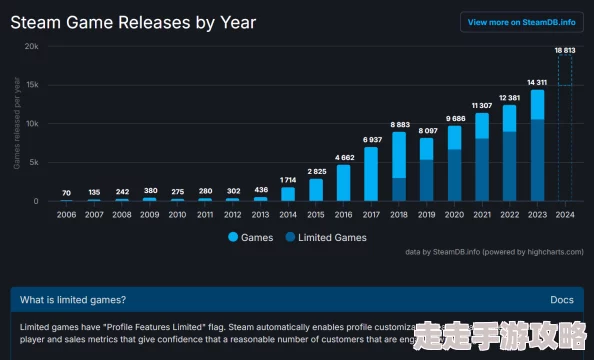
Task: Toggle the Limited Games legend series
Action: pyautogui.click(x=326, y=238)
